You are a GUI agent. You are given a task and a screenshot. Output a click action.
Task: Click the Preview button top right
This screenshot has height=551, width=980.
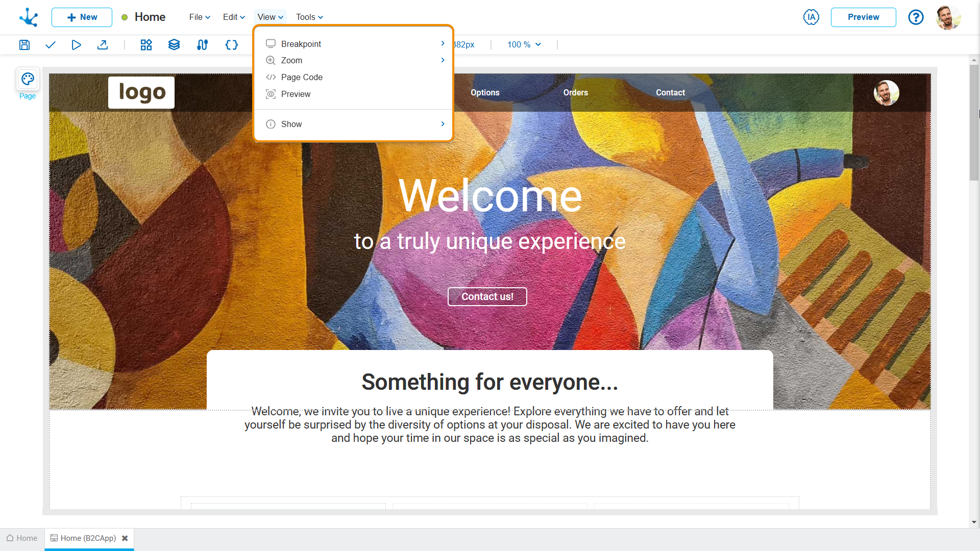coord(863,17)
